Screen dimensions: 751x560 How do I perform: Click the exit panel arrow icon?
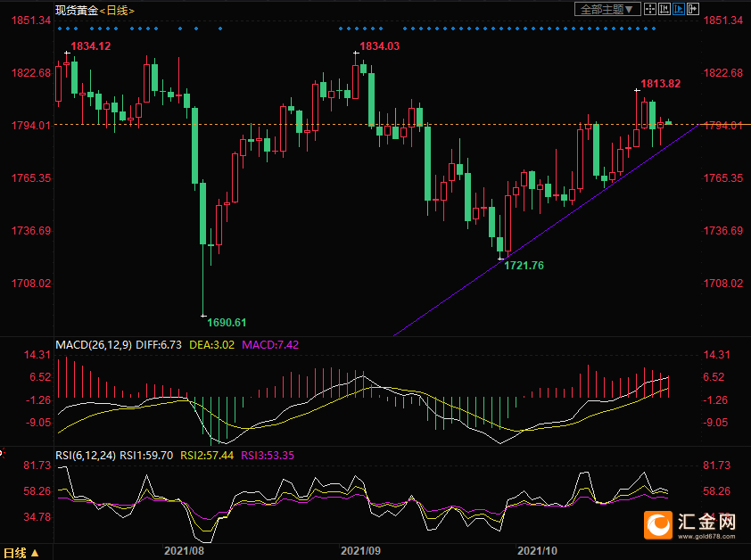coord(693,9)
